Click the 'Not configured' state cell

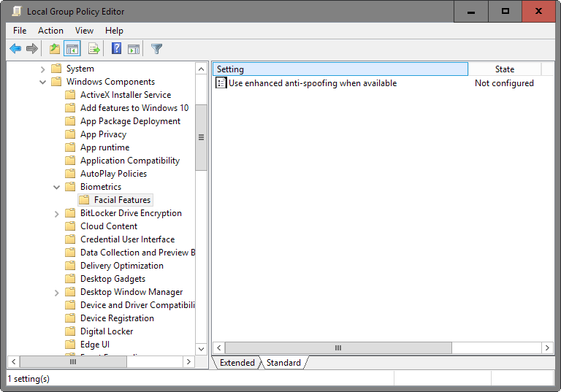[504, 83]
